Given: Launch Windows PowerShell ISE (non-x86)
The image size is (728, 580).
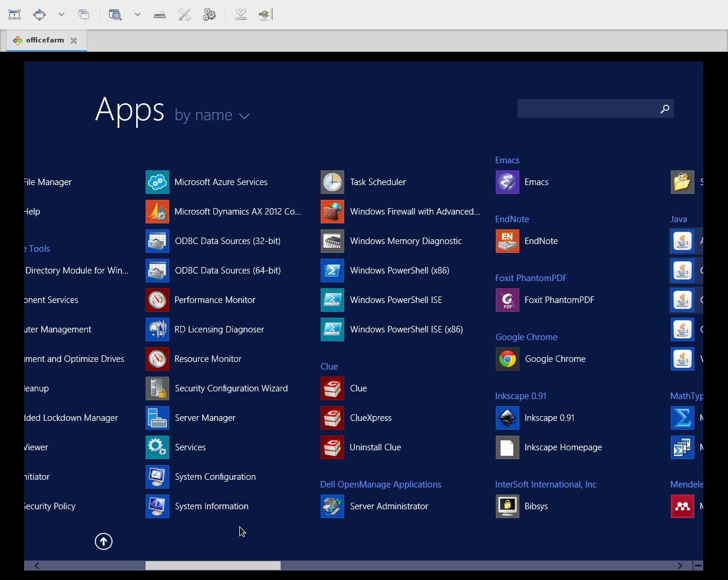Looking at the screenshot, I should click(381, 300).
